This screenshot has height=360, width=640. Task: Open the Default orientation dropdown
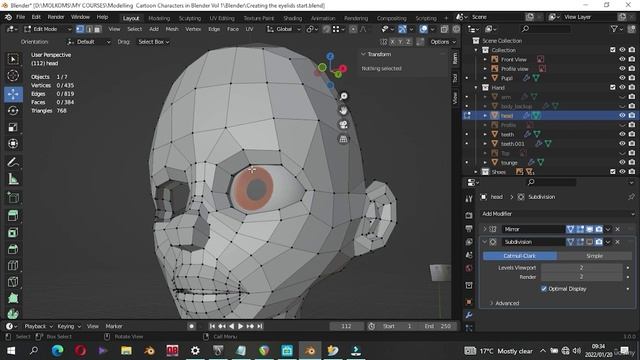[89, 42]
